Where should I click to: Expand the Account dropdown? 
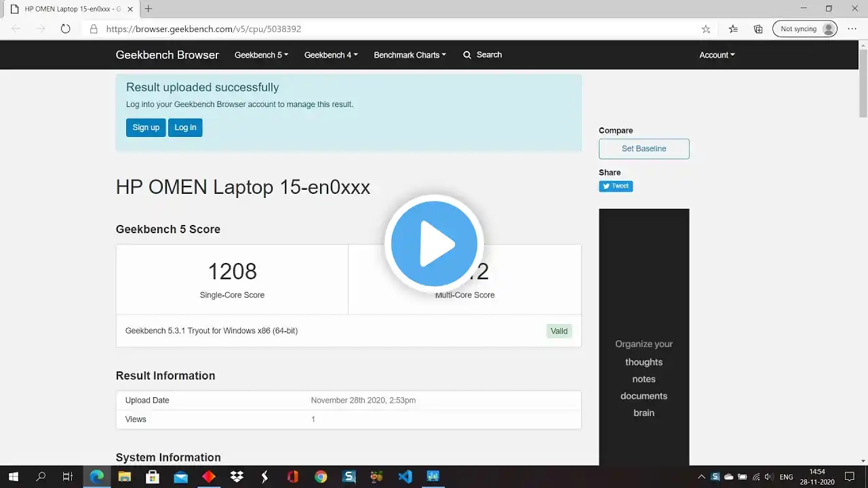click(x=717, y=55)
